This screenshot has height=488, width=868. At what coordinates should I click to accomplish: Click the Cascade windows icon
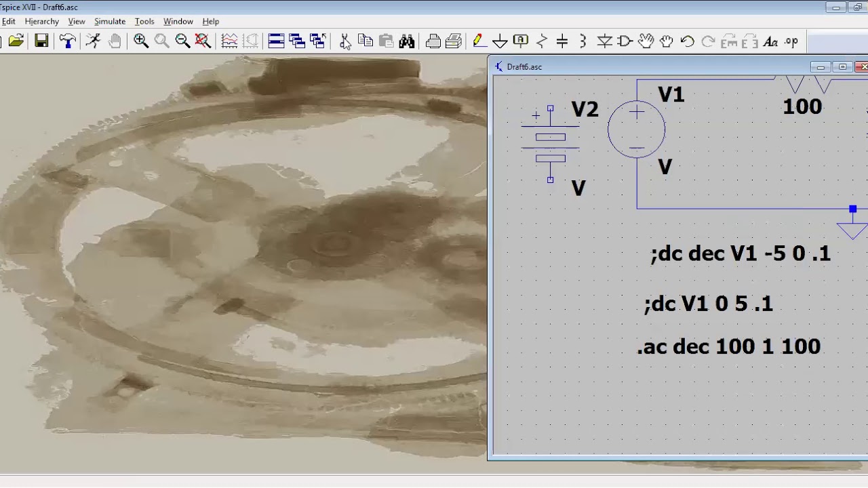(x=297, y=41)
